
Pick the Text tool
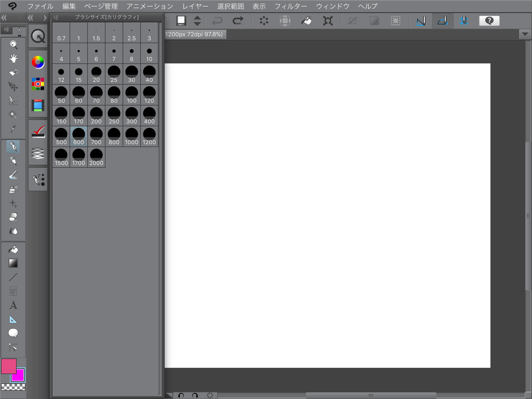(13, 305)
